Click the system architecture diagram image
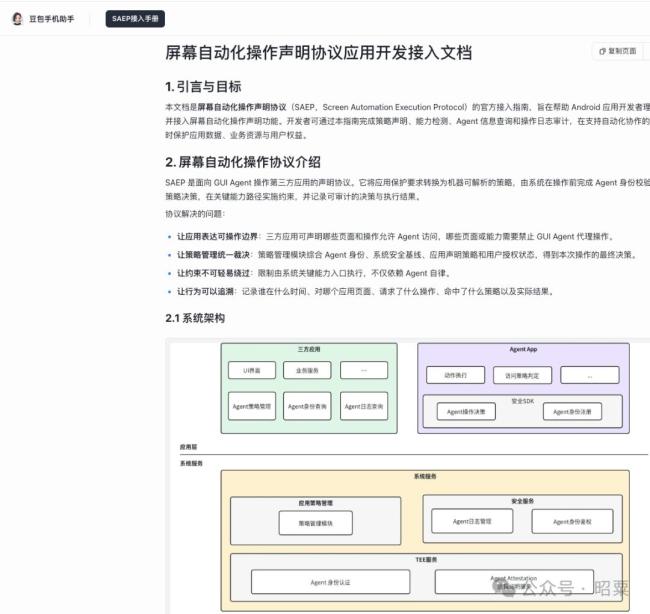Image resolution: width=650 pixels, height=614 pixels. coord(408,476)
